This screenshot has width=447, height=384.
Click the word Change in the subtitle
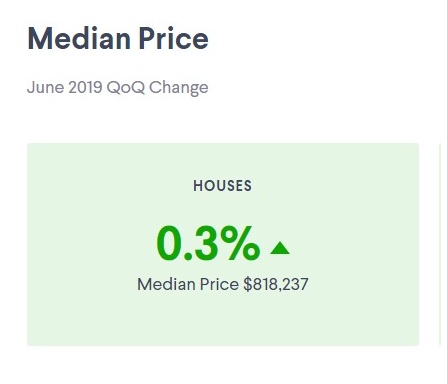coord(179,88)
